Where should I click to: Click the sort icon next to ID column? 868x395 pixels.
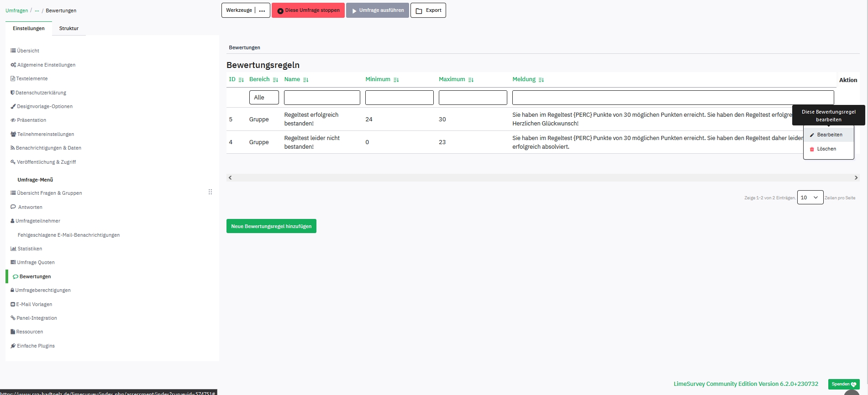[241, 80]
